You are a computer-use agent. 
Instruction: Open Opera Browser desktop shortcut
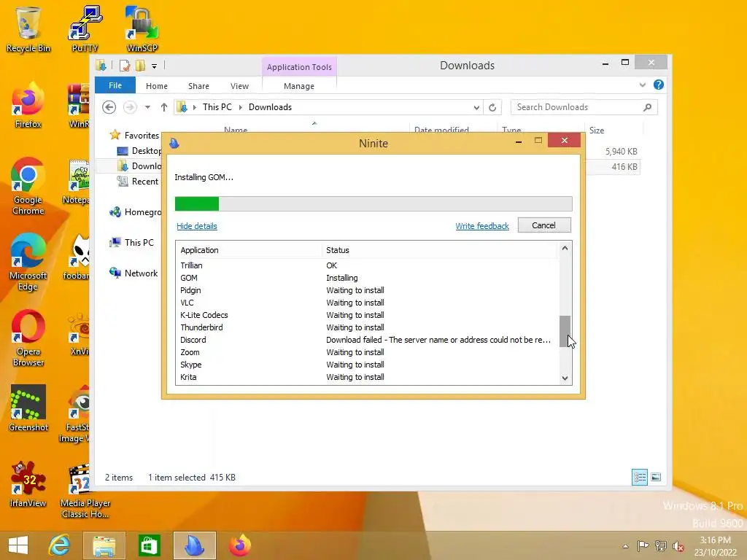28,338
